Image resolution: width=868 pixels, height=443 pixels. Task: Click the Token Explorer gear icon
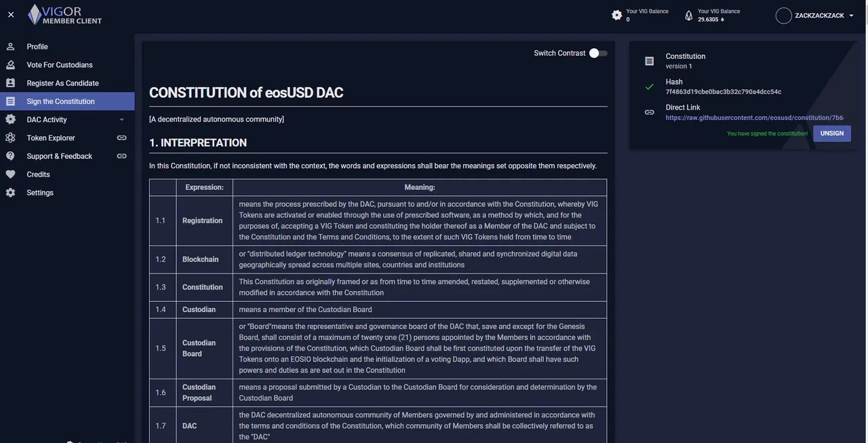[10, 138]
